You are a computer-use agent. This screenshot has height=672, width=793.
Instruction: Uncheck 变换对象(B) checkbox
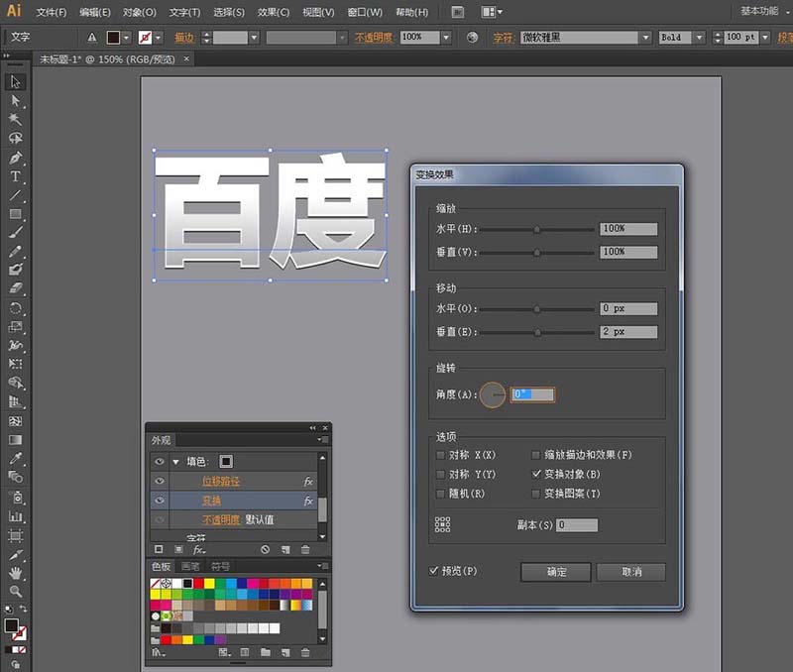pyautogui.click(x=536, y=475)
